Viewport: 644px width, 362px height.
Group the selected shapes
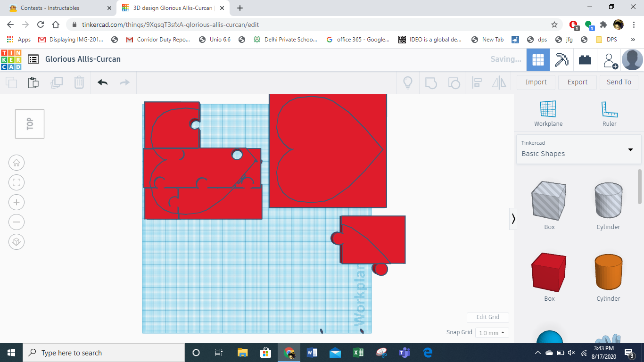pyautogui.click(x=431, y=82)
